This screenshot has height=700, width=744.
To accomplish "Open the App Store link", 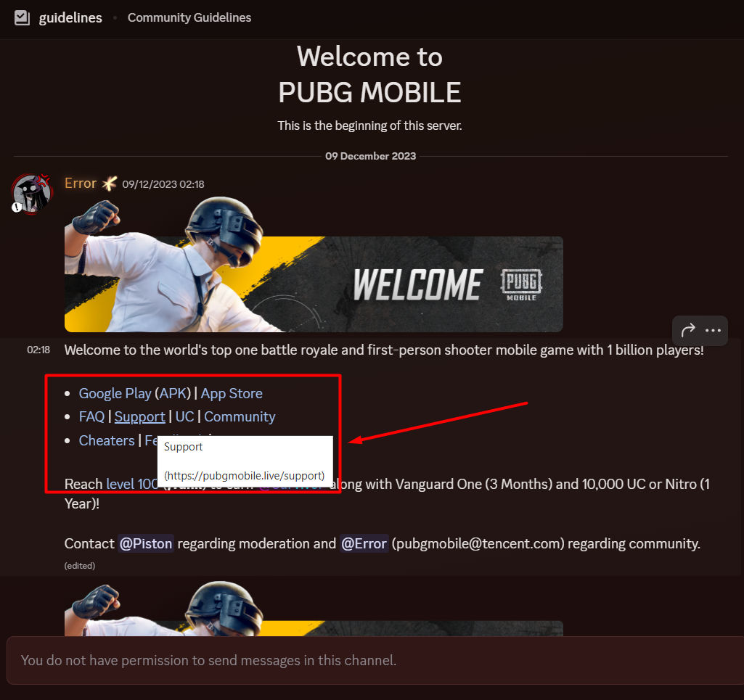I will [232, 393].
